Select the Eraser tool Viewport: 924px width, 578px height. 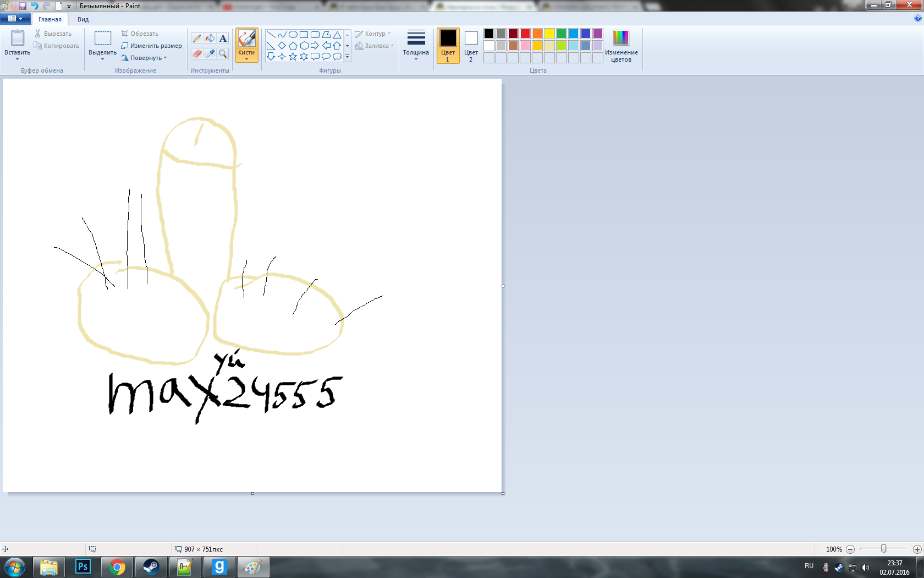(197, 53)
